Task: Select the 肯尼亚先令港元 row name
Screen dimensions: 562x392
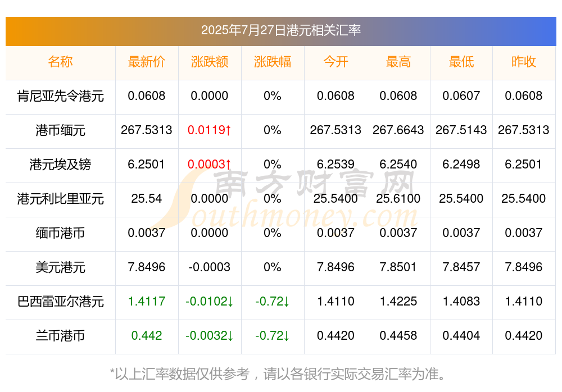Action: point(60,96)
